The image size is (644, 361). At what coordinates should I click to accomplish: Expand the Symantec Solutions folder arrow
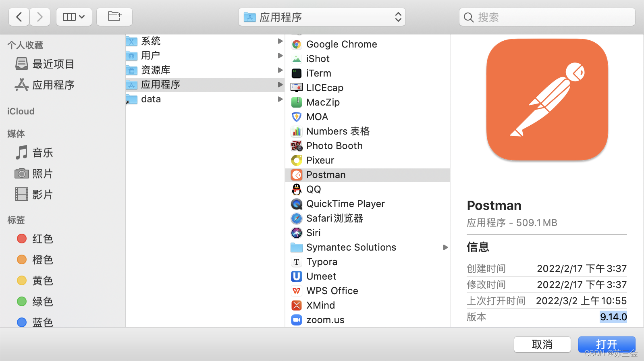pyautogui.click(x=445, y=247)
